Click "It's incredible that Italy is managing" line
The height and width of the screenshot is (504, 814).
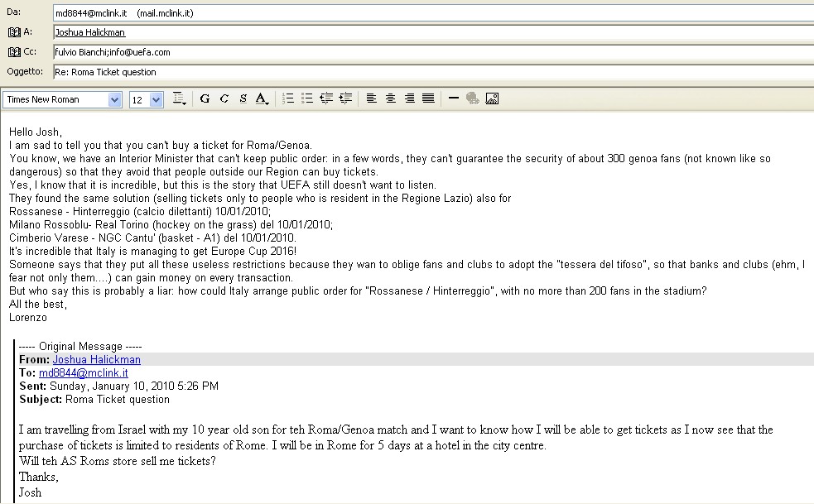[152, 252]
